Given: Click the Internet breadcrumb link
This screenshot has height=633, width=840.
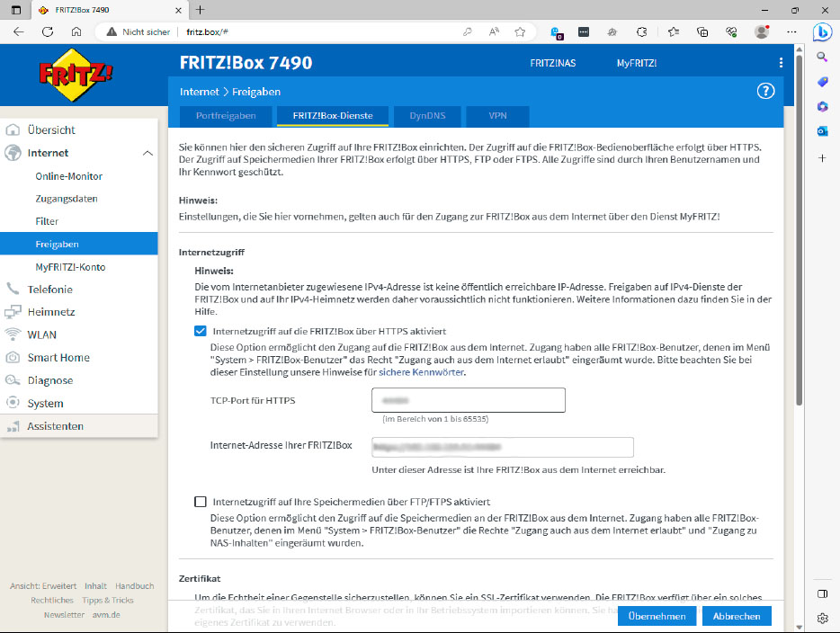Looking at the screenshot, I should pos(200,92).
